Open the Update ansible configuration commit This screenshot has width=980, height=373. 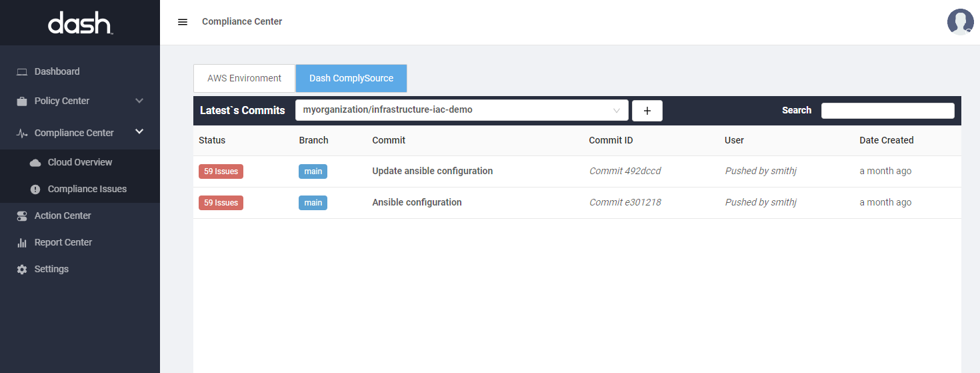point(432,171)
